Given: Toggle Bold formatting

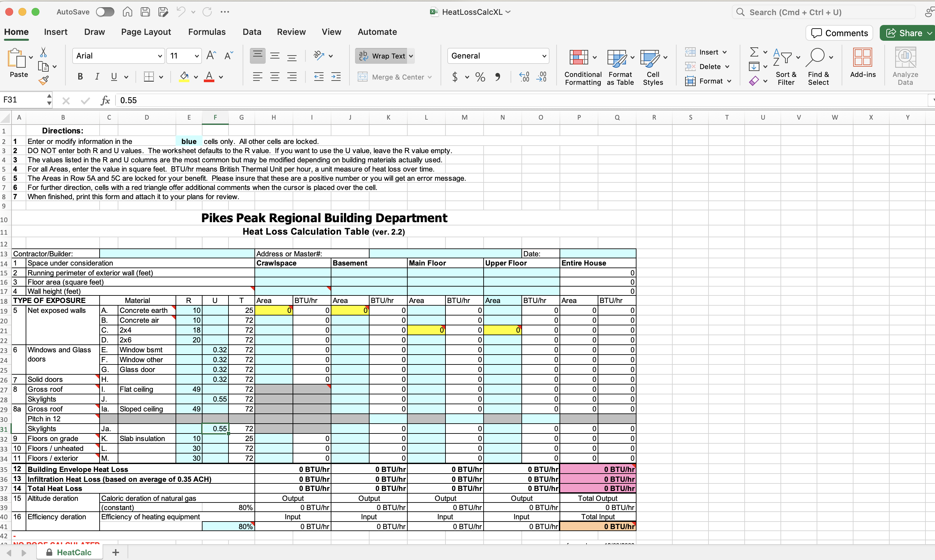Looking at the screenshot, I should pos(80,77).
